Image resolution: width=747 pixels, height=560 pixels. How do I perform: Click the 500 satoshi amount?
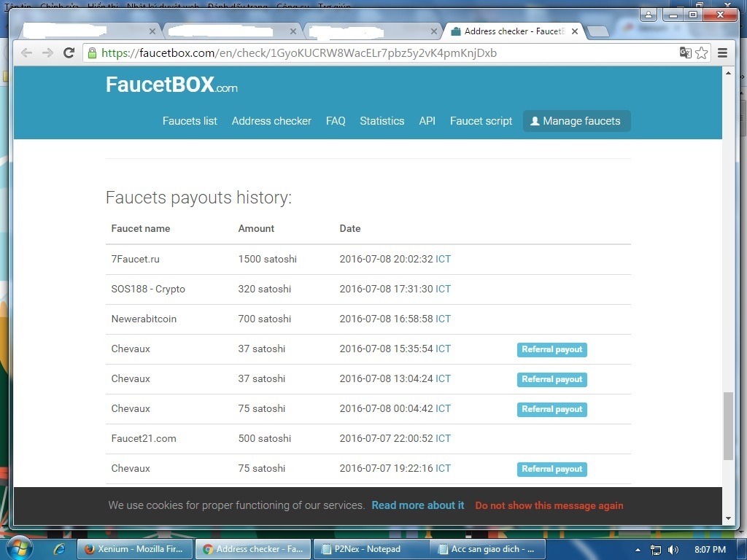click(264, 438)
